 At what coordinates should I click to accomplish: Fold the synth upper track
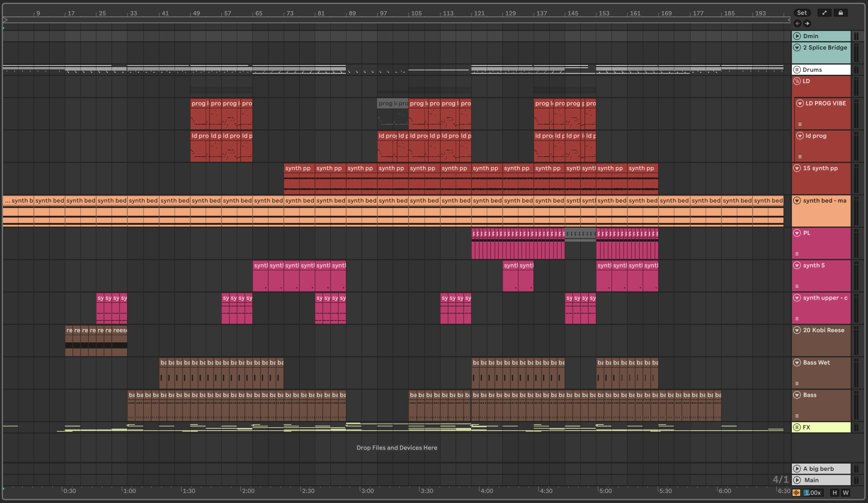point(797,298)
